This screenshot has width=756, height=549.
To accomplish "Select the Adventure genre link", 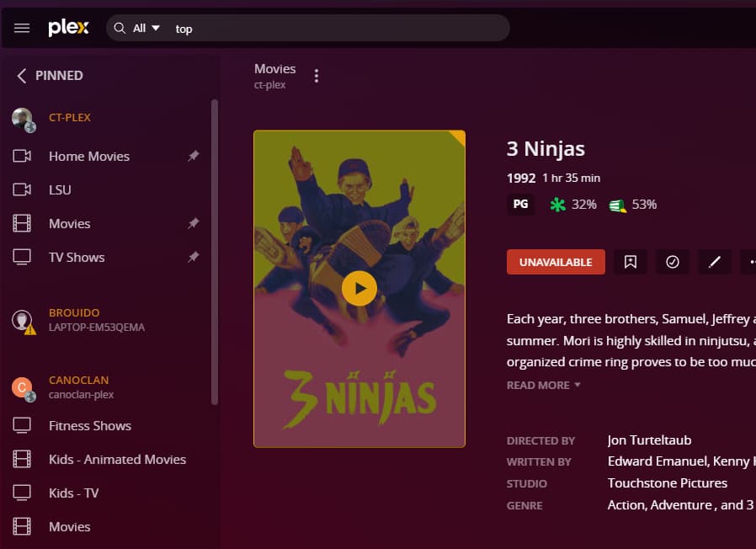I will click(x=681, y=505).
